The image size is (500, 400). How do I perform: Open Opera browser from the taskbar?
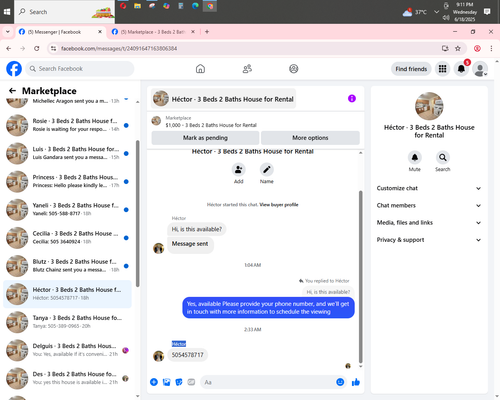coord(123,6)
